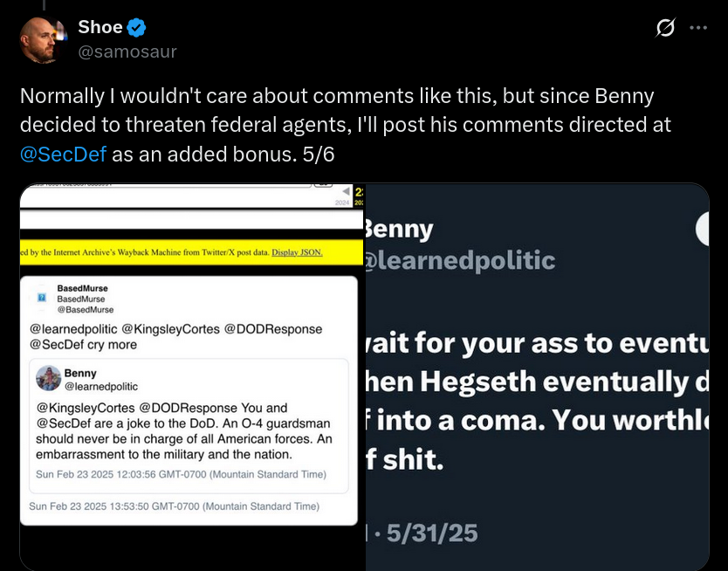
Task: Click the BasedMurse placeholder avatar icon
Action: [x=42, y=298]
